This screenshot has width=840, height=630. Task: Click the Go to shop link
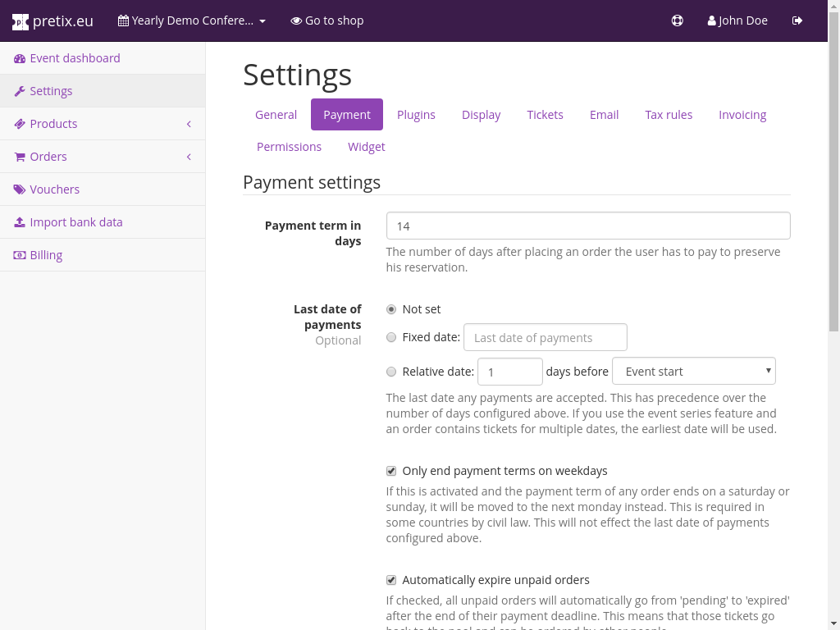pyautogui.click(x=326, y=21)
